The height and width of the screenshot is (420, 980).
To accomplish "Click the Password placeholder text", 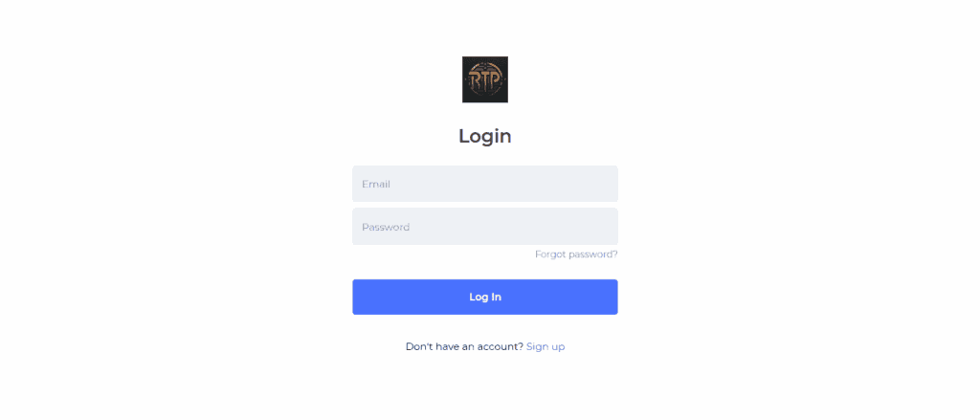I will pos(386,227).
